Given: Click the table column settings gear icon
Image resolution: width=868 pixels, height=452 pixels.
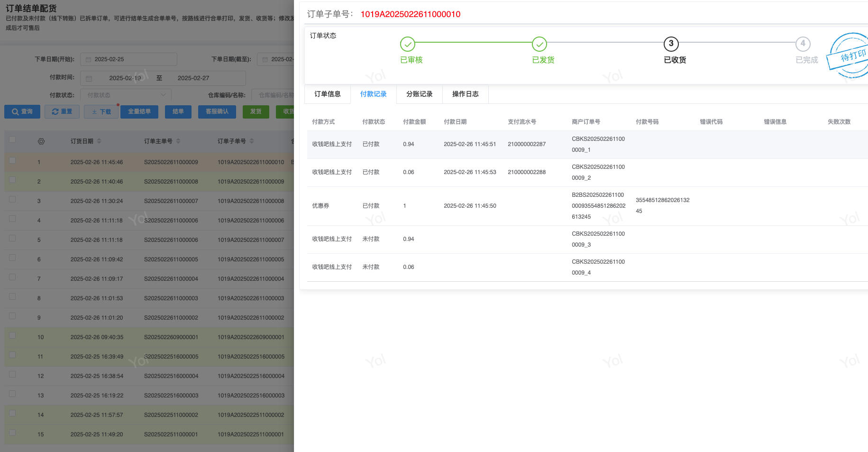Looking at the screenshot, I should (41, 141).
